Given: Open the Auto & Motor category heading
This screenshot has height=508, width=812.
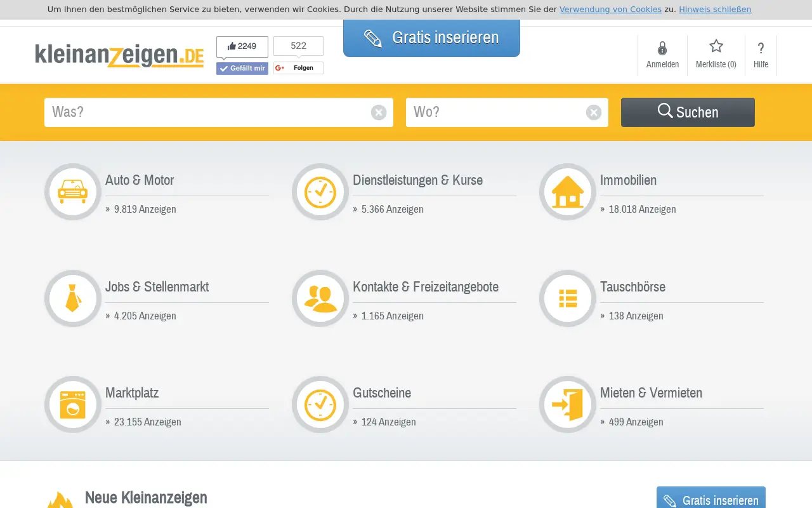Looking at the screenshot, I should click(140, 180).
